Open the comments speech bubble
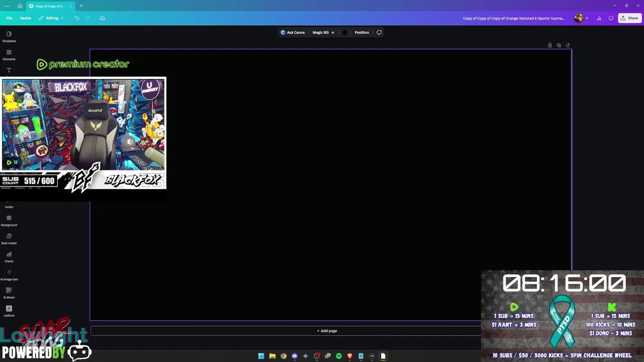 (611, 18)
